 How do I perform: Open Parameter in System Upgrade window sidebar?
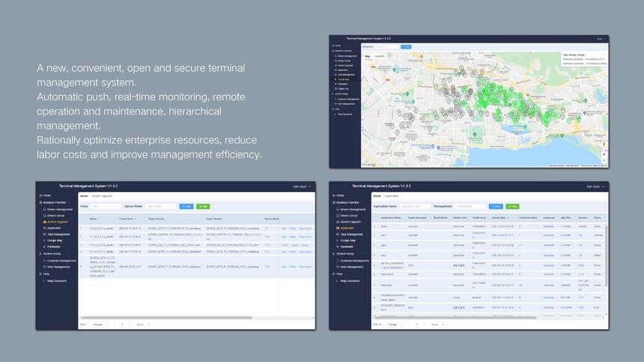coord(56,246)
